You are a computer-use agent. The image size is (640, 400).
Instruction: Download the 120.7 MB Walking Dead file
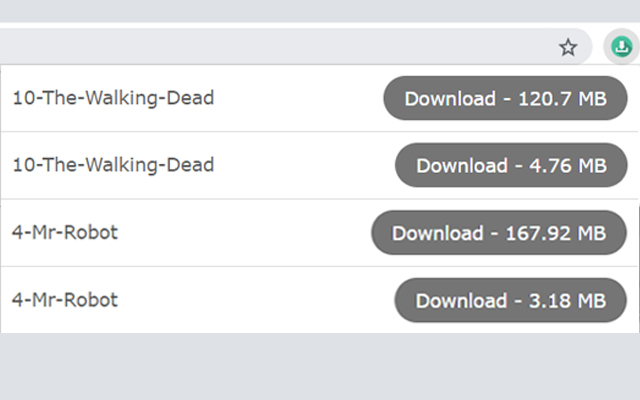pyautogui.click(x=505, y=98)
